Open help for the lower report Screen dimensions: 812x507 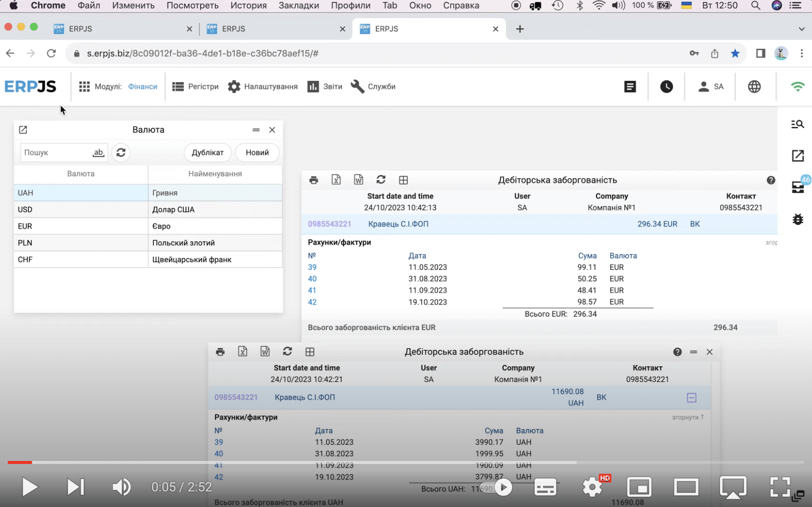677,352
